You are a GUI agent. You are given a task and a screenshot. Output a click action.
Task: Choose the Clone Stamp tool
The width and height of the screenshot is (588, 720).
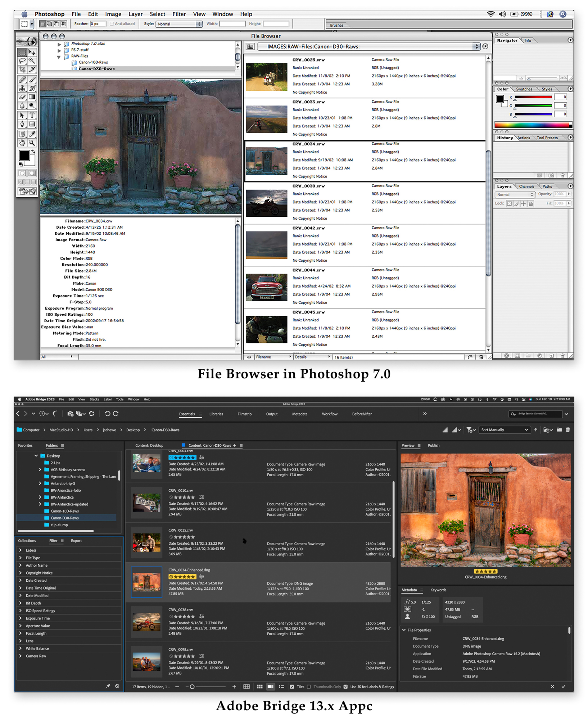point(22,88)
